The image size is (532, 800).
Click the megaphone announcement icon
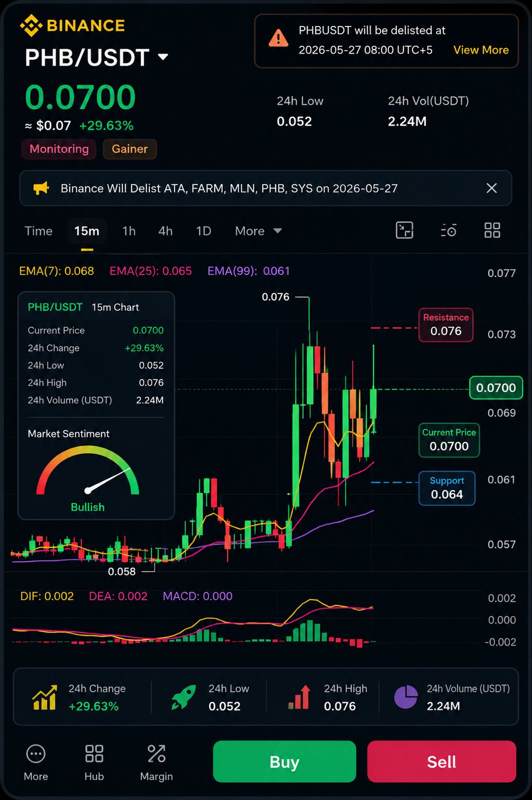point(41,188)
